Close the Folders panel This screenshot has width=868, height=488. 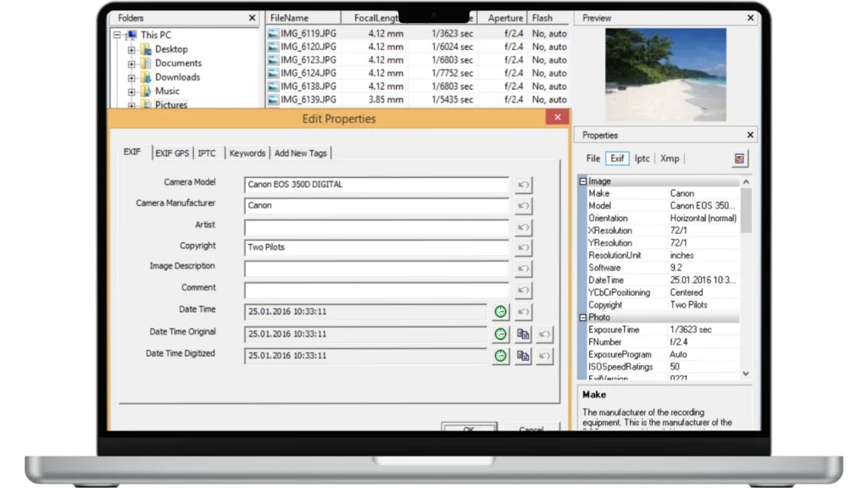pos(252,18)
